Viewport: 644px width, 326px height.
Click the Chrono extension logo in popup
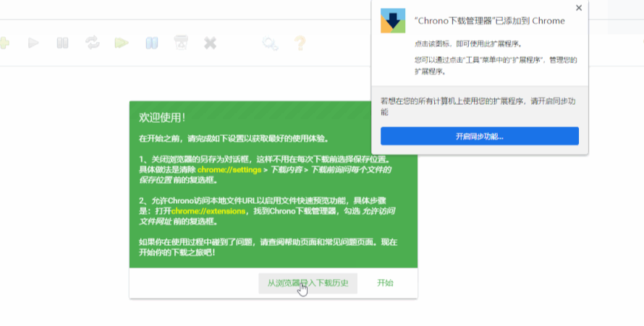(393, 20)
